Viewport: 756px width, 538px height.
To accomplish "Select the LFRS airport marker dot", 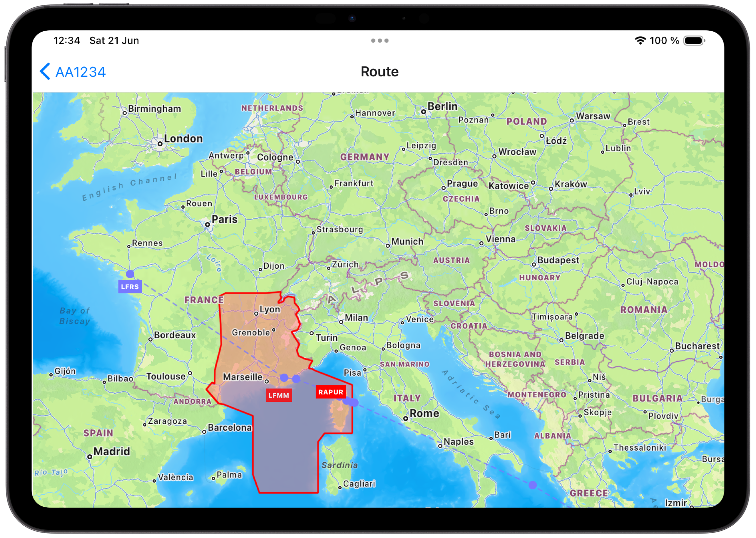I will pyautogui.click(x=130, y=273).
